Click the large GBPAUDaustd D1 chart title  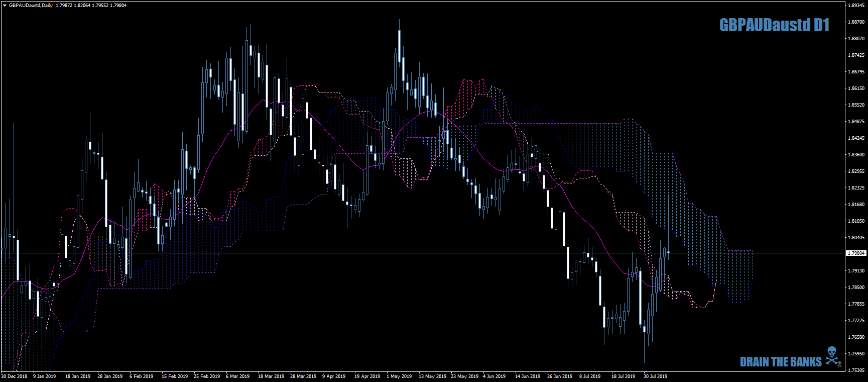coord(774,25)
